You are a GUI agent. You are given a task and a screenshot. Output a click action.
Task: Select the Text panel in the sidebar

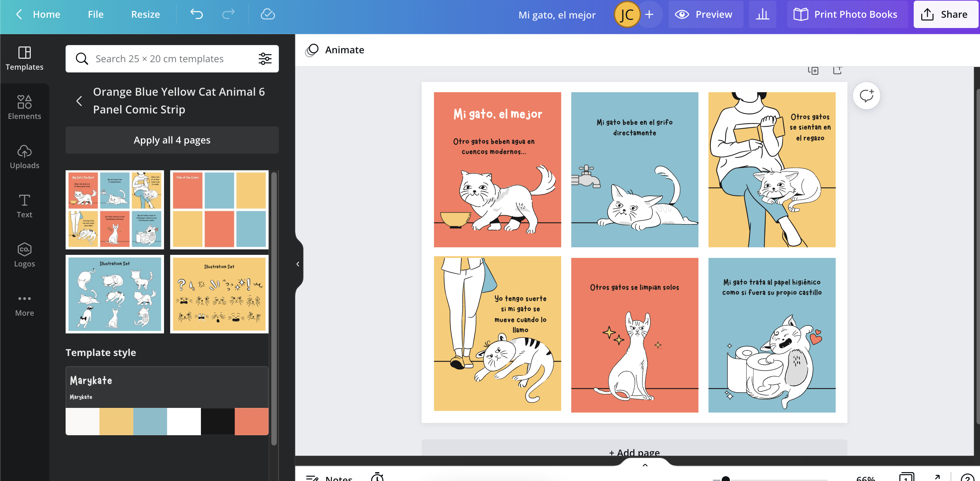click(x=24, y=206)
